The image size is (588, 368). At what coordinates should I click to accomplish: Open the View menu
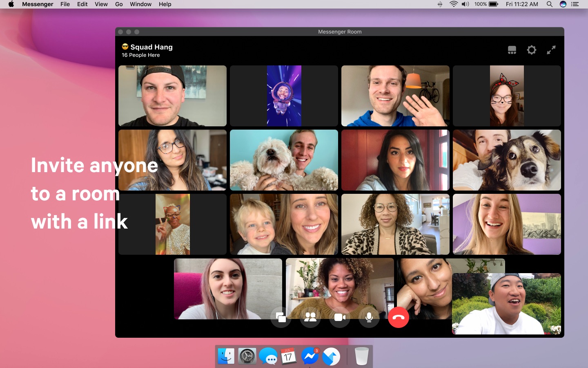click(x=101, y=4)
